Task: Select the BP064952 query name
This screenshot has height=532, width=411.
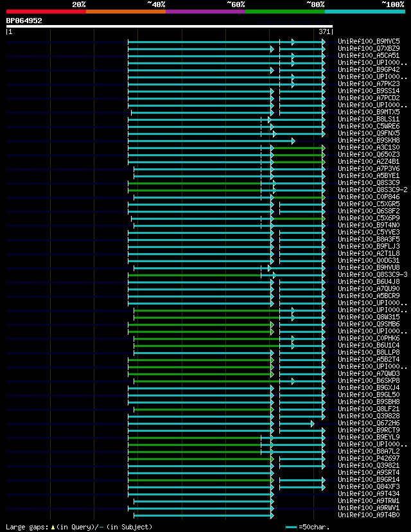Action: pyautogui.click(x=24, y=21)
